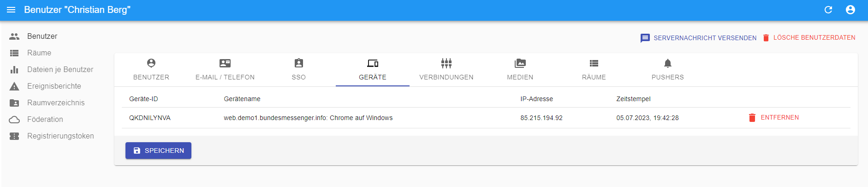Click Servernachricht versenden button
This screenshot has width=868, height=187.
coord(698,38)
